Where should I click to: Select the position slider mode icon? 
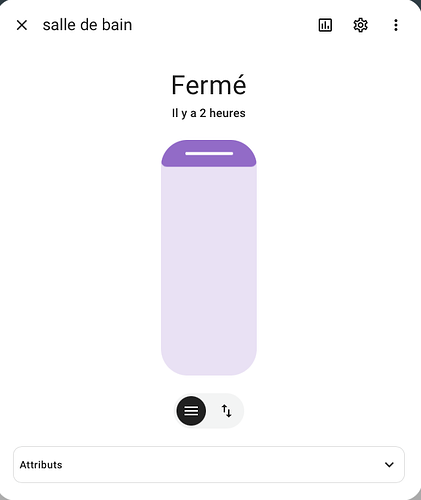point(191,411)
